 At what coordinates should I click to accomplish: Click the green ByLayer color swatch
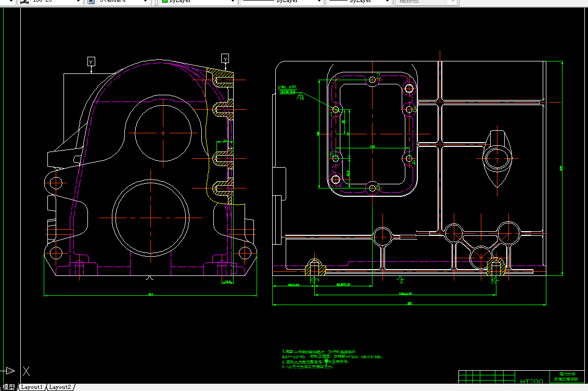164,1
